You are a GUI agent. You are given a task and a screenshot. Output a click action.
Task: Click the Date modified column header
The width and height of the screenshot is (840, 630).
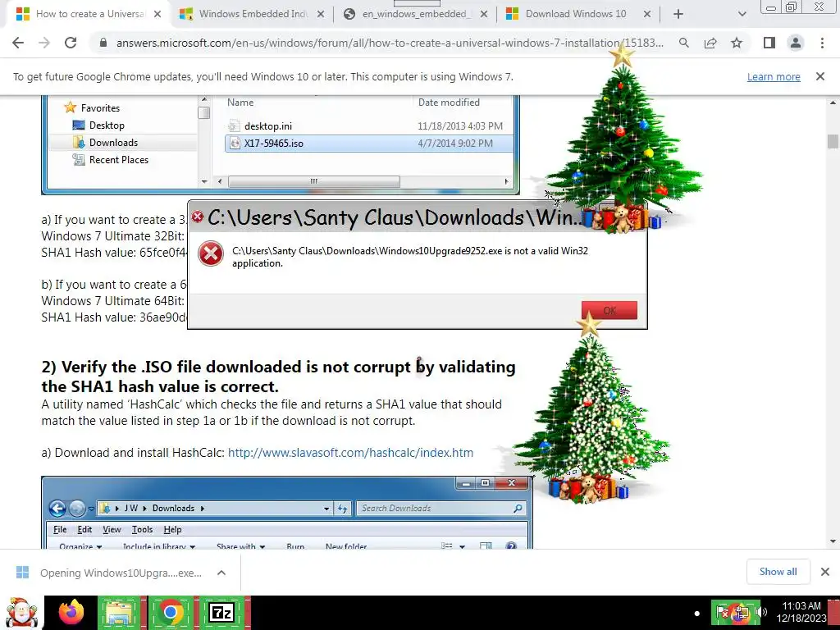(x=449, y=103)
